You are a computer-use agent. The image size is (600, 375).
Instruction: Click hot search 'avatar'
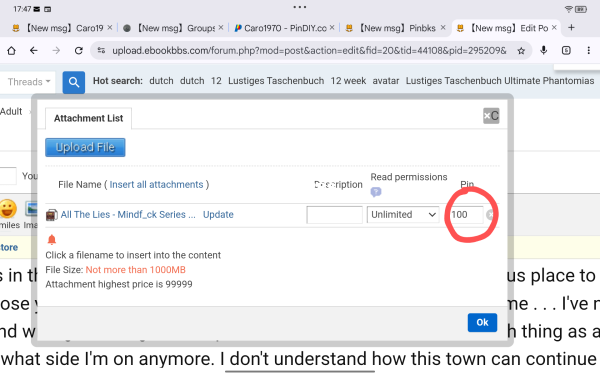click(x=386, y=81)
